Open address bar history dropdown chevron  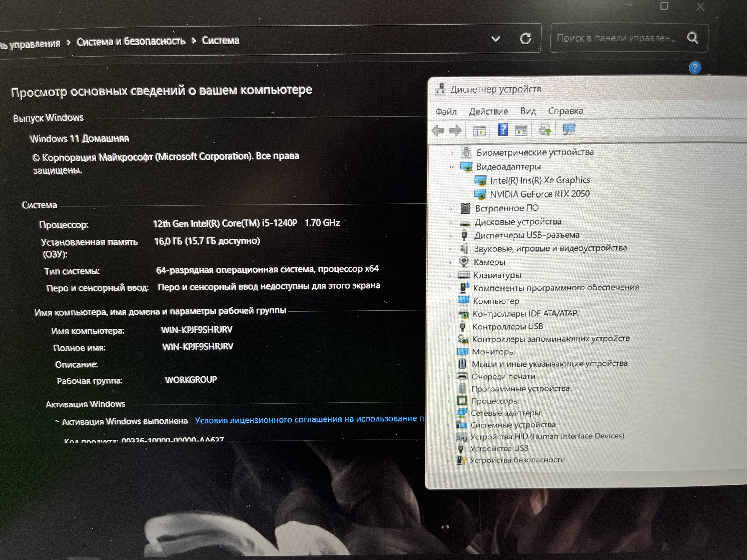pyautogui.click(x=495, y=39)
